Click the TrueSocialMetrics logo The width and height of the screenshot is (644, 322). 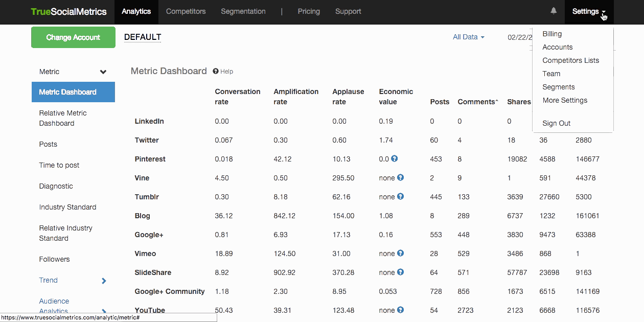click(x=68, y=11)
